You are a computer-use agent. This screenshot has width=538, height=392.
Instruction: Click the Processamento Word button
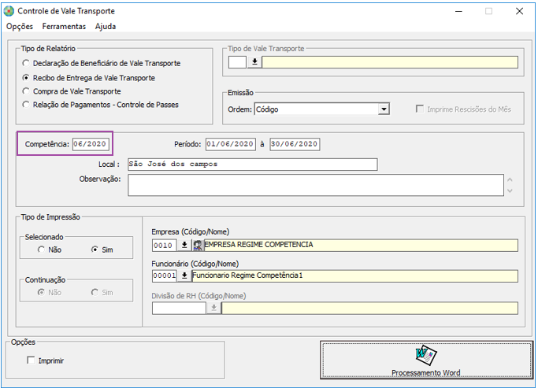coord(426,360)
